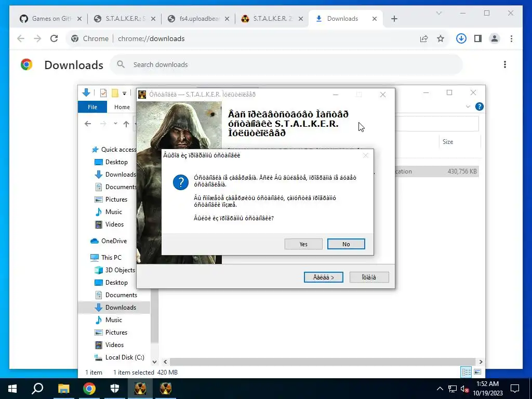
Task: Open taskbar search magnifier
Action: point(37,389)
